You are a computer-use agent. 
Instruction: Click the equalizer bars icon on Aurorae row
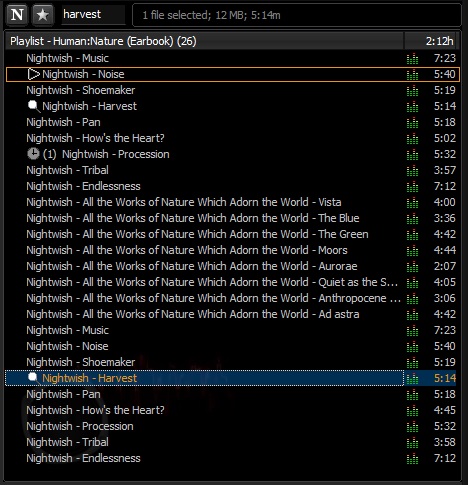412,266
